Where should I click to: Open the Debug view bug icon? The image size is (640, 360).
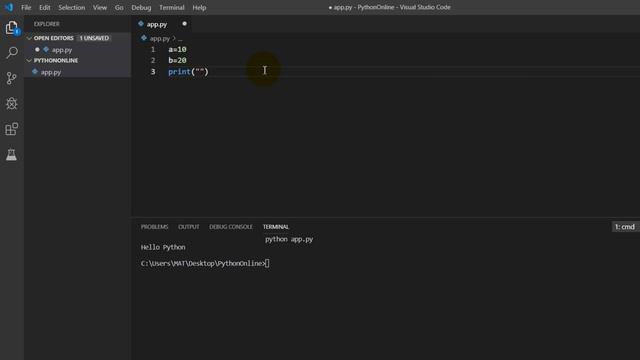pos(12,103)
